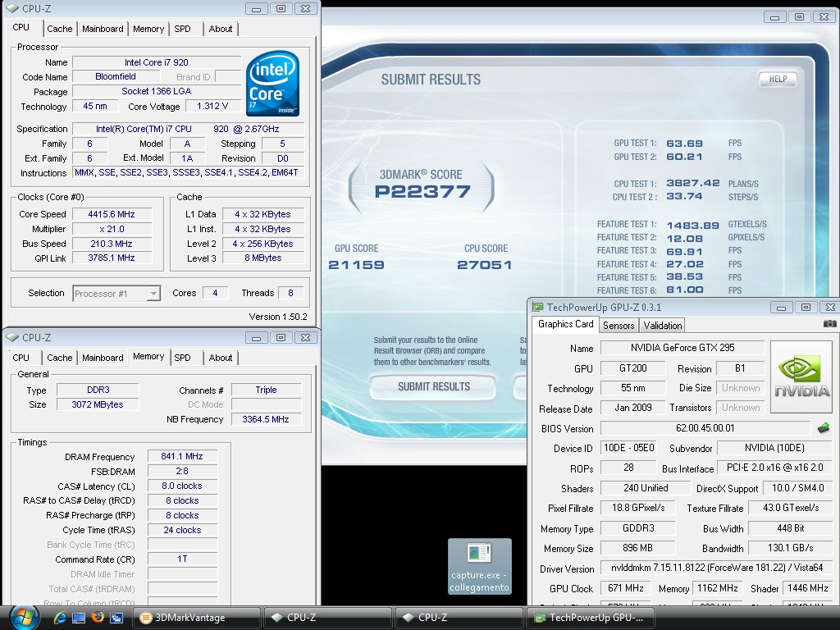This screenshot has width=840, height=630.
Task: Open the Processor #1 selection dropdown
Action: (153, 293)
